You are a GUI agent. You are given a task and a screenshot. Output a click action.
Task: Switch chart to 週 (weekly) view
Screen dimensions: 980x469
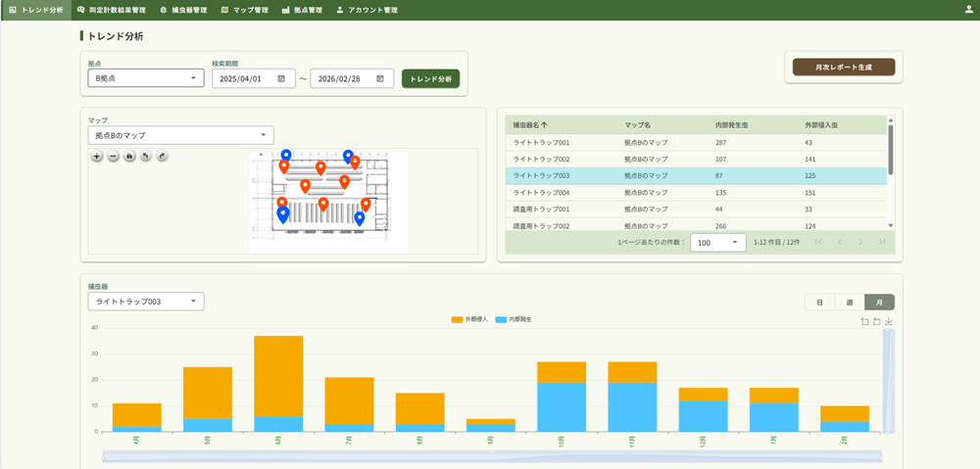[849, 303]
